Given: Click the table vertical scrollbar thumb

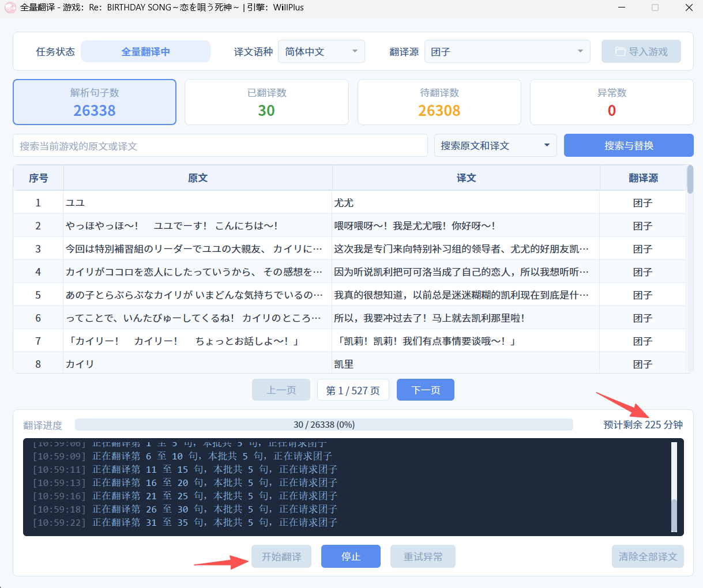Looking at the screenshot, I should pos(690,179).
